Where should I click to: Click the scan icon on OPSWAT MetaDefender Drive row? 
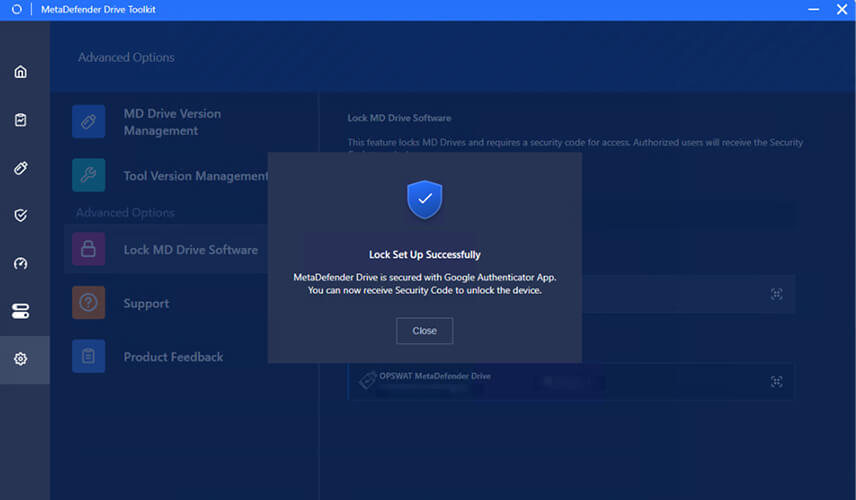coord(776,382)
